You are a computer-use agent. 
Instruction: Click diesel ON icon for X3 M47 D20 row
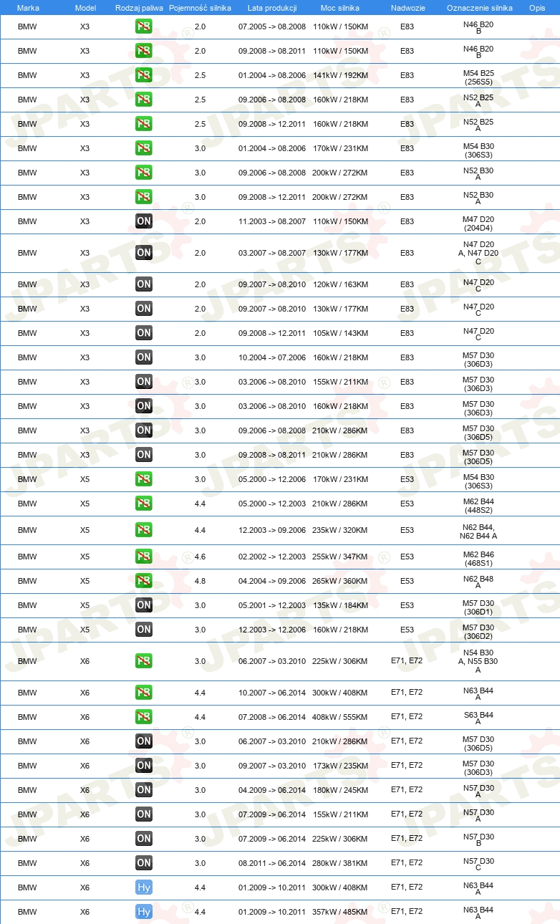coord(144,221)
